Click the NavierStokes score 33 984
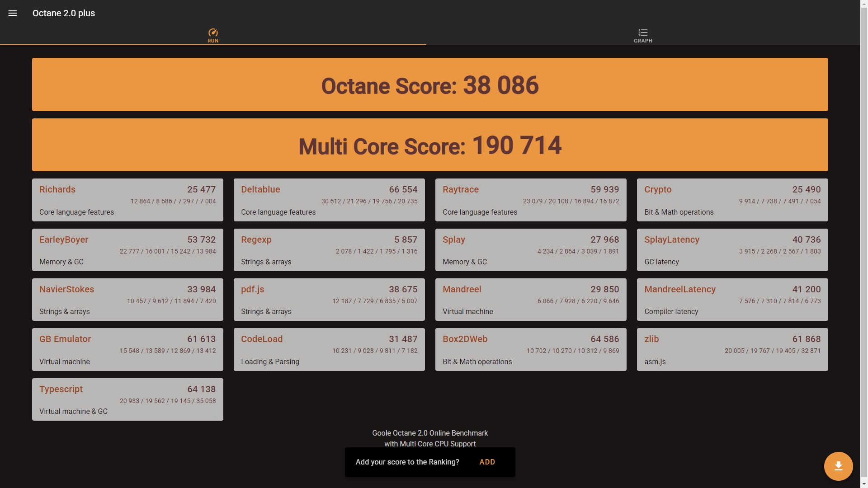This screenshot has height=488, width=868. 202,289
